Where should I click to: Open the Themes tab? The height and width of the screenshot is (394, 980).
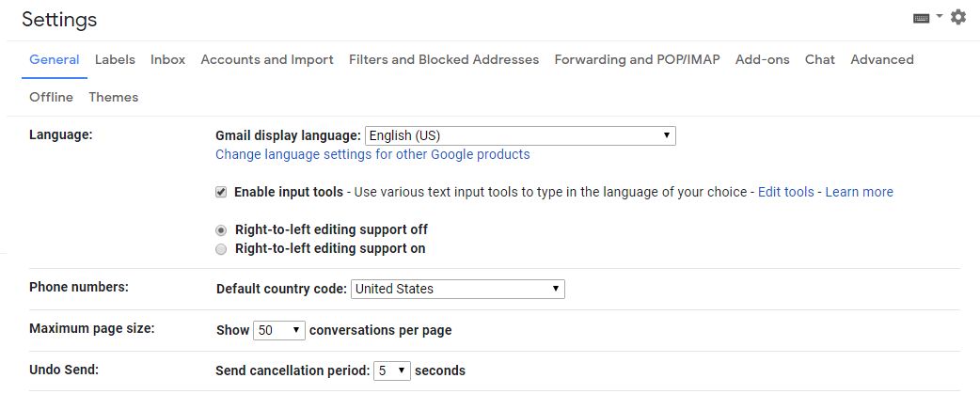coord(113,97)
